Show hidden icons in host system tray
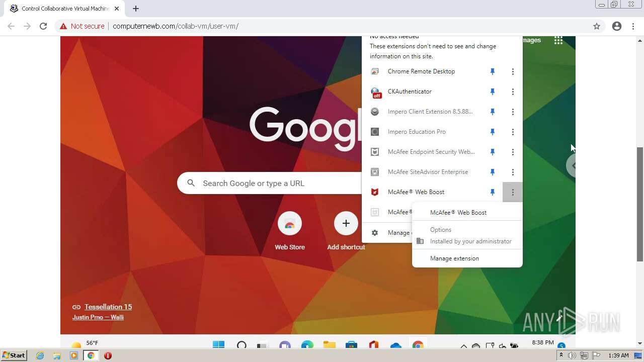 click(x=561, y=355)
